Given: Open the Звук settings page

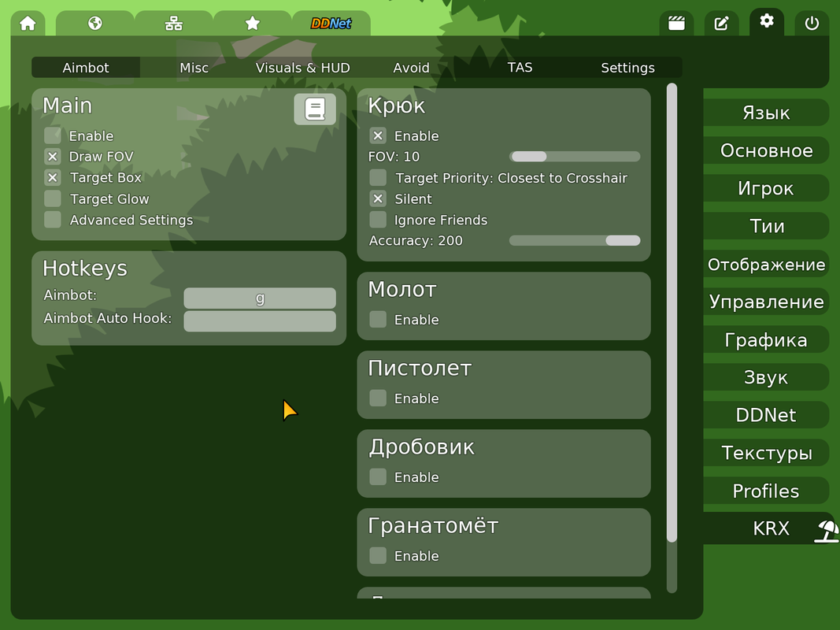Looking at the screenshot, I should coord(766,377).
